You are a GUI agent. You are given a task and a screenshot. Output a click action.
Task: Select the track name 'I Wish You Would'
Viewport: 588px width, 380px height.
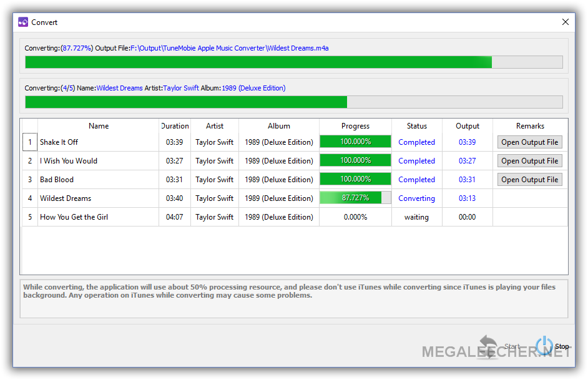pyautogui.click(x=69, y=161)
